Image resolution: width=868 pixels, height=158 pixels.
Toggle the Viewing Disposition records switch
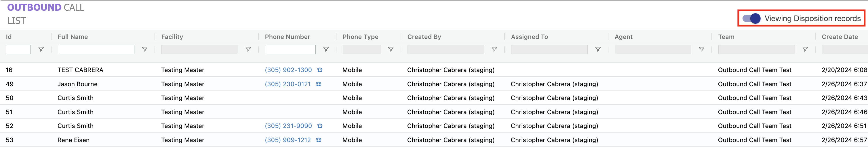[751, 18]
